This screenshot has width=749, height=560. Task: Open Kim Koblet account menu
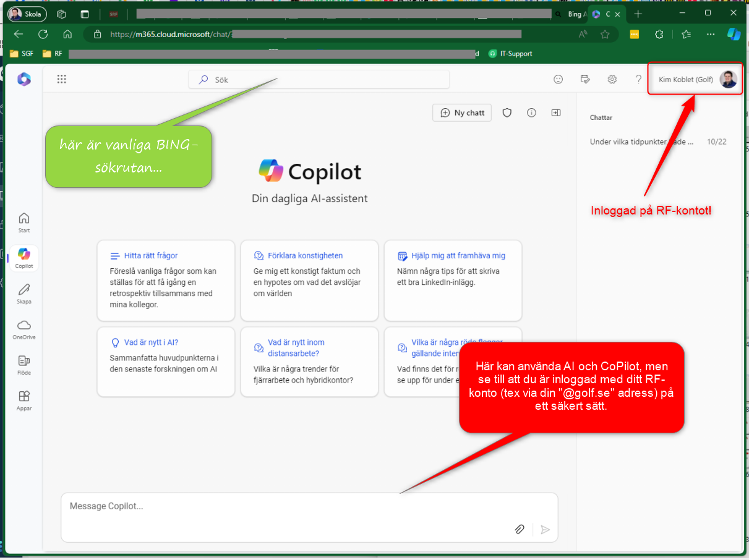point(695,79)
